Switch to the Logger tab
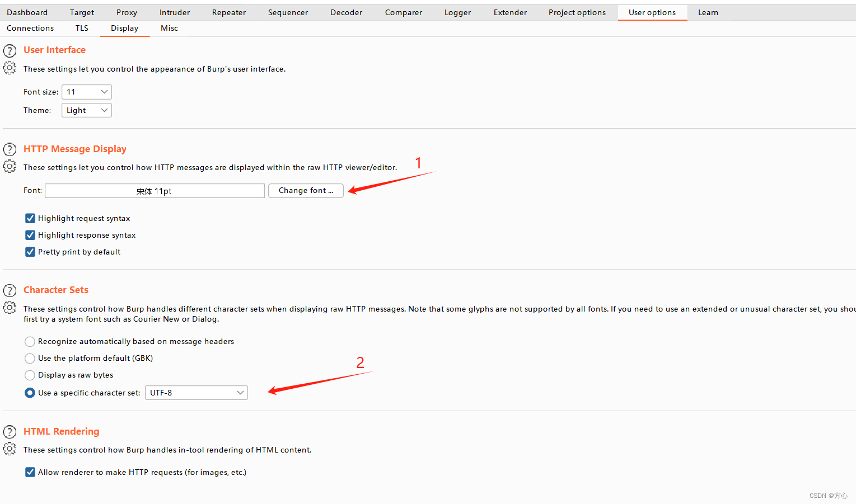The image size is (856, 504). point(457,12)
